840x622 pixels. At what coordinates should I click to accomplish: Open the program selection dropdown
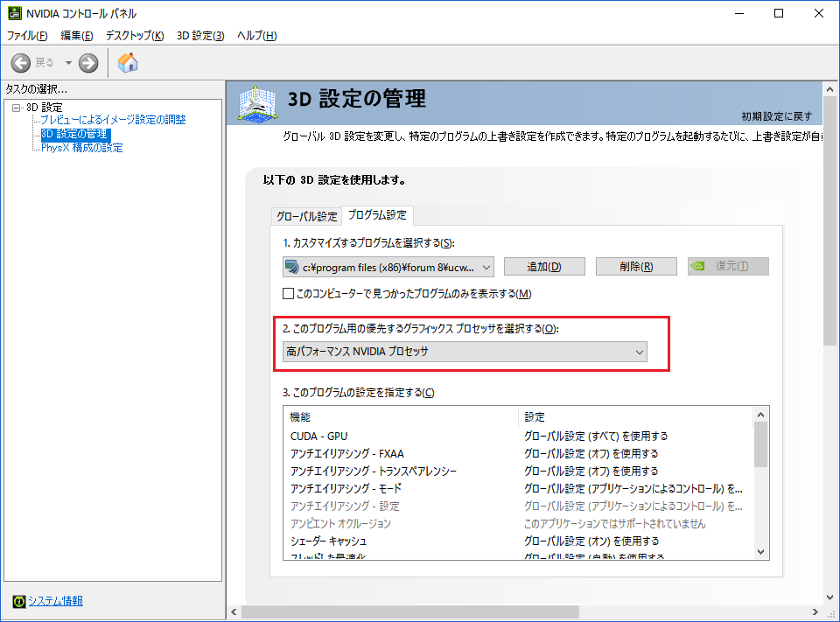(x=388, y=267)
